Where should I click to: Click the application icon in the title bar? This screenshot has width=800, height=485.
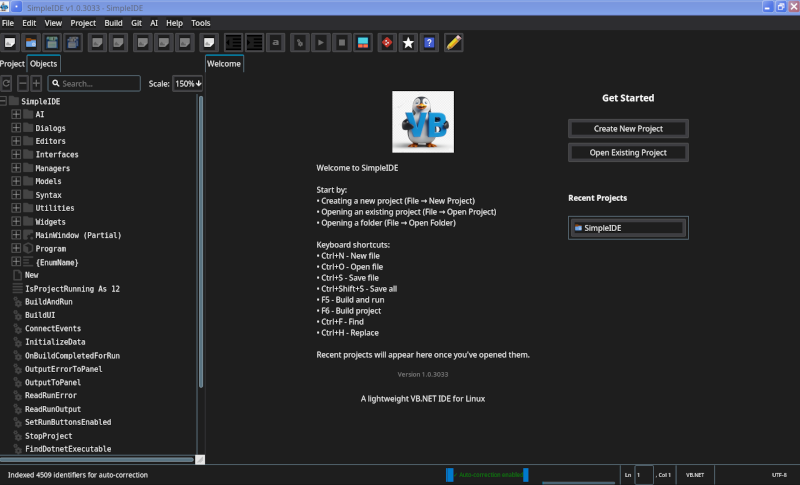(4, 7)
